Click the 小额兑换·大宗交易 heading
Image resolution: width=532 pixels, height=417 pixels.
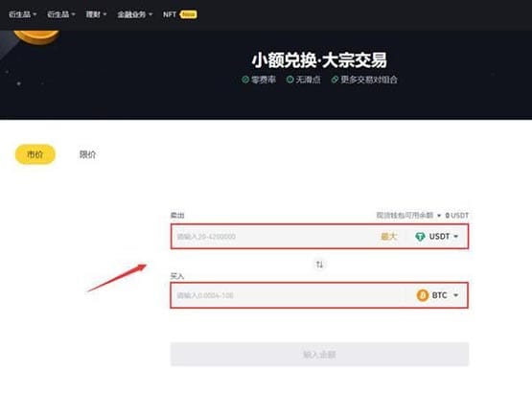pyautogui.click(x=319, y=60)
